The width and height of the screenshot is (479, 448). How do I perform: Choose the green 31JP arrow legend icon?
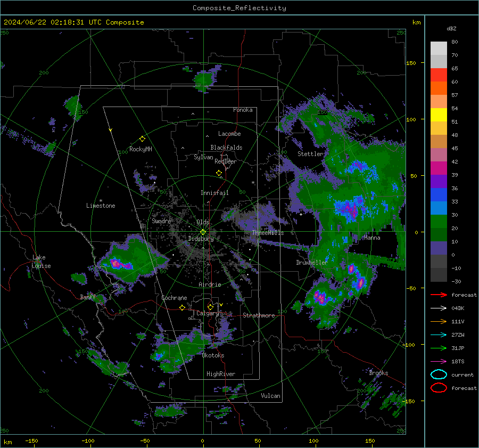pos(439,348)
